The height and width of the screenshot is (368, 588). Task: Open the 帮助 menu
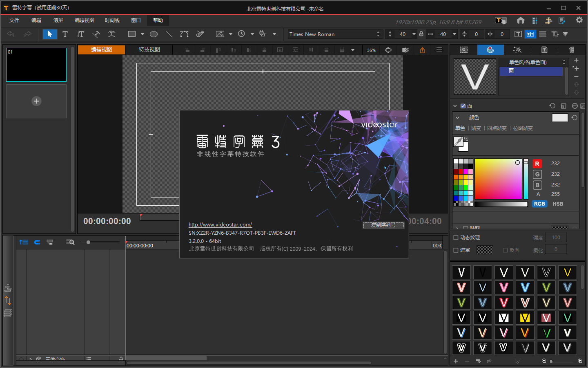[158, 20]
